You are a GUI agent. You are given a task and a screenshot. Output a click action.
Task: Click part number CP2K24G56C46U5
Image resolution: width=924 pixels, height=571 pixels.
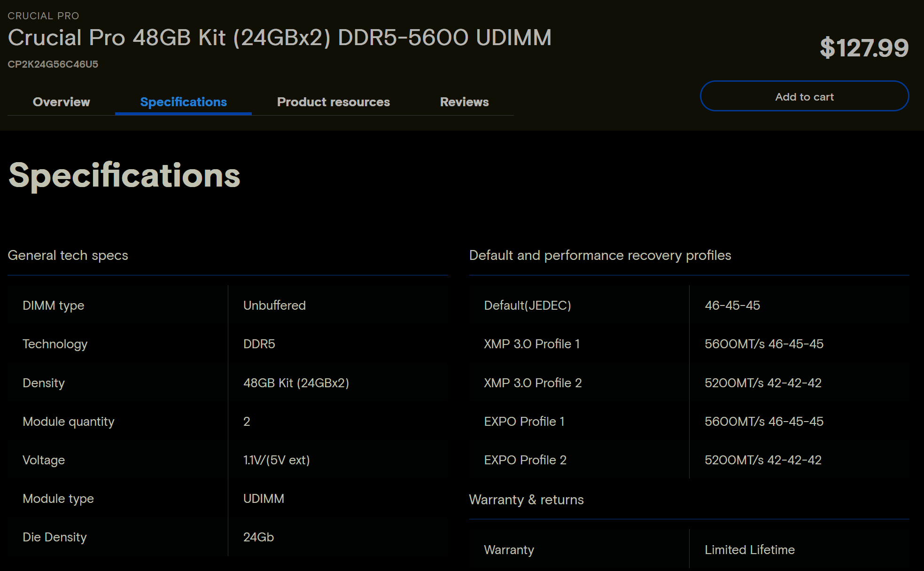[x=53, y=64]
